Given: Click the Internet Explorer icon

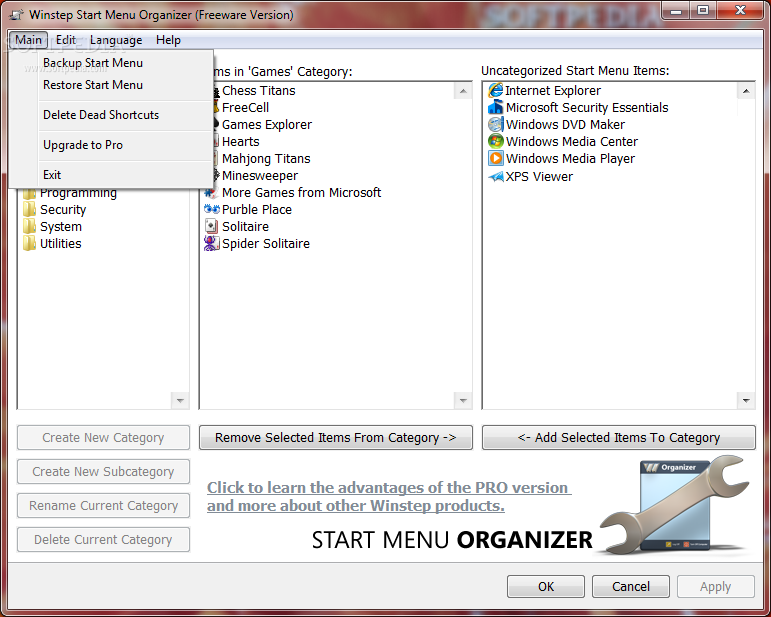Looking at the screenshot, I should pyautogui.click(x=496, y=90).
